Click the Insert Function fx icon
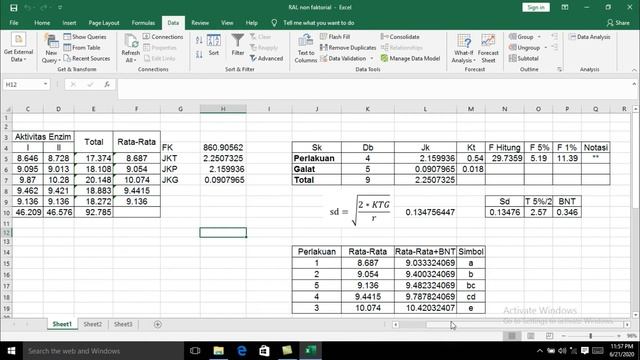This screenshot has width=640, height=360. click(107, 84)
